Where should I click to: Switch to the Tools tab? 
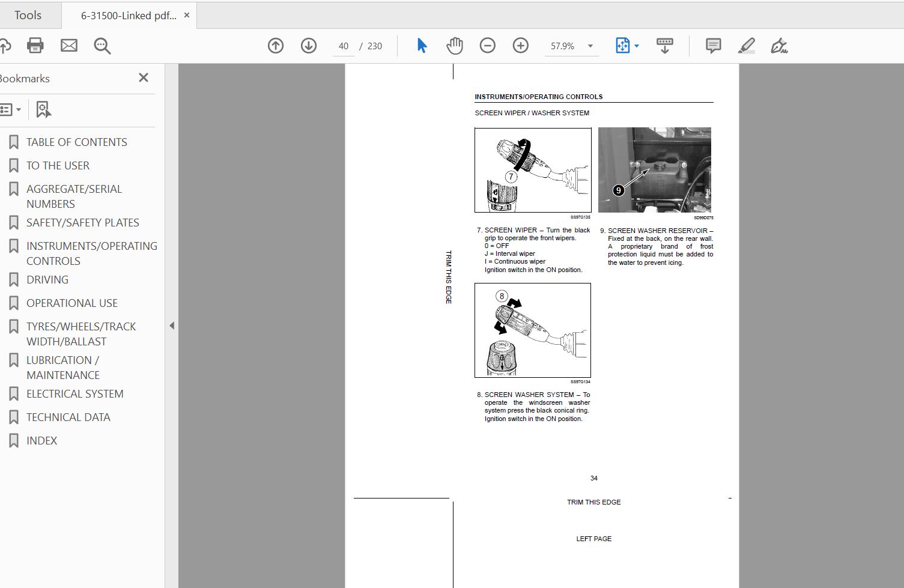pyautogui.click(x=28, y=16)
